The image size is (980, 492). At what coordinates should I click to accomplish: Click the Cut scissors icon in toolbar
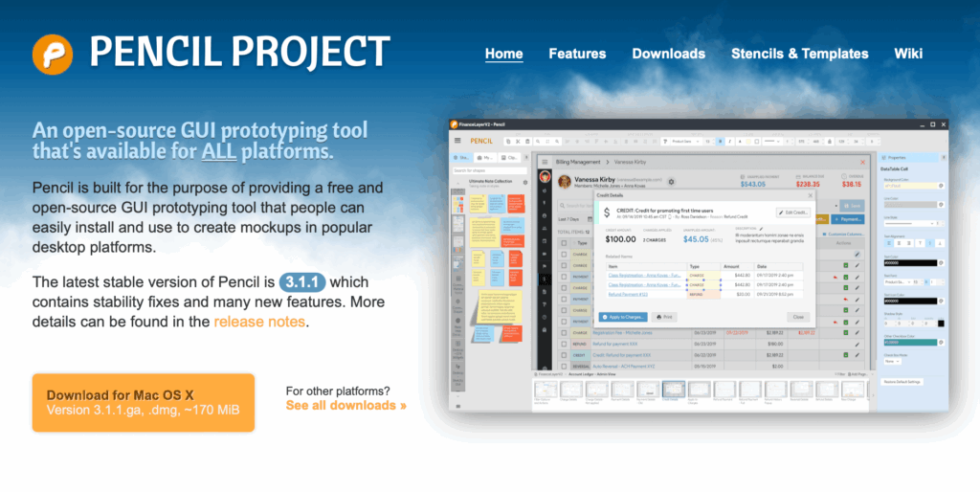(x=518, y=142)
